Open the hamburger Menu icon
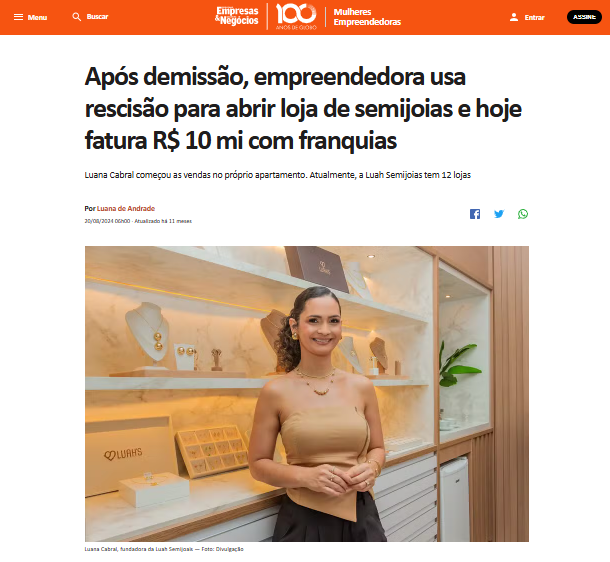This screenshot has width=610, height=562. pyautogui.click(x=18, y=17)
